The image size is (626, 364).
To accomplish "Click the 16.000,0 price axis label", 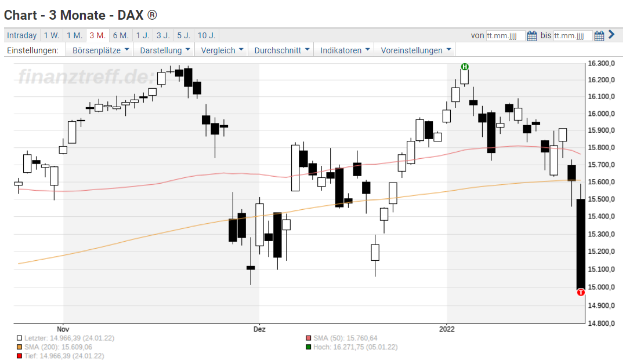I will (601, 114).
